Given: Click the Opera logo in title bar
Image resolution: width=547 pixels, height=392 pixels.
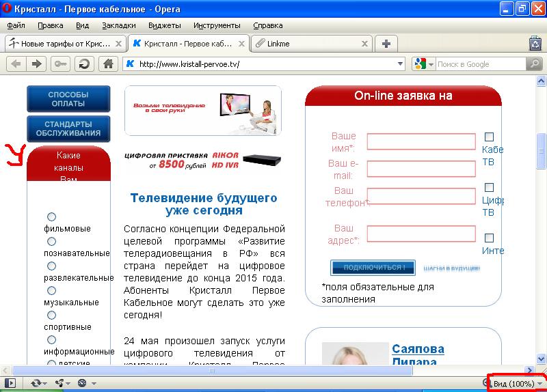Looking at the screenshot, I should click(x=6, y=8).
